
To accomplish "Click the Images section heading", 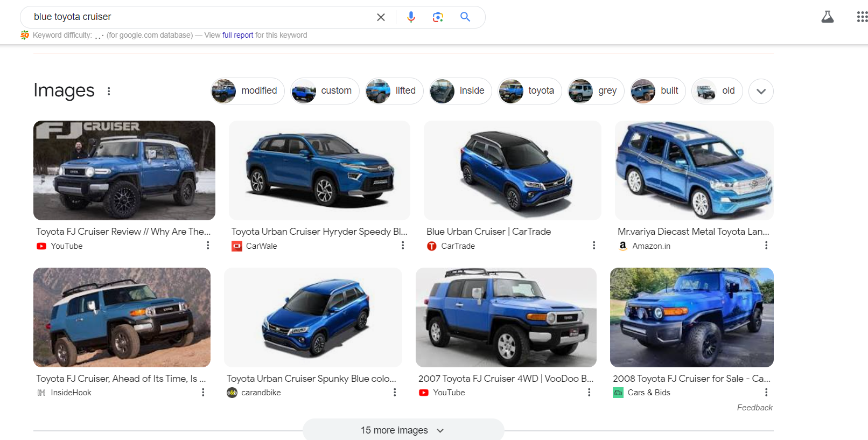I will click(64, 90).
